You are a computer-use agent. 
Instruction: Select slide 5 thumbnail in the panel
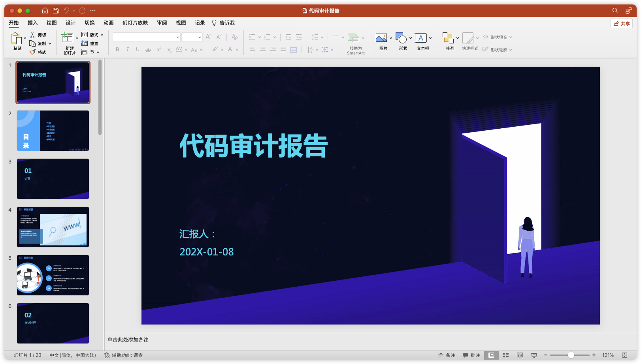[x=53, y=275]
